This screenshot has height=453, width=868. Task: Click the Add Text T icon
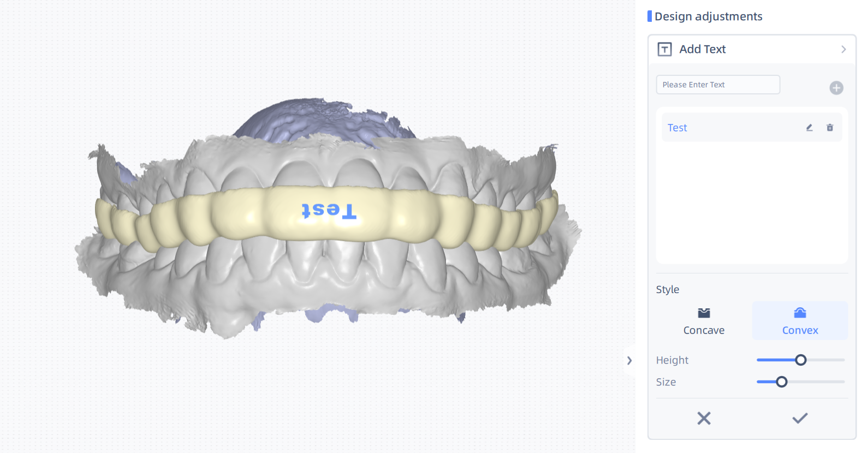pos(664,49)
